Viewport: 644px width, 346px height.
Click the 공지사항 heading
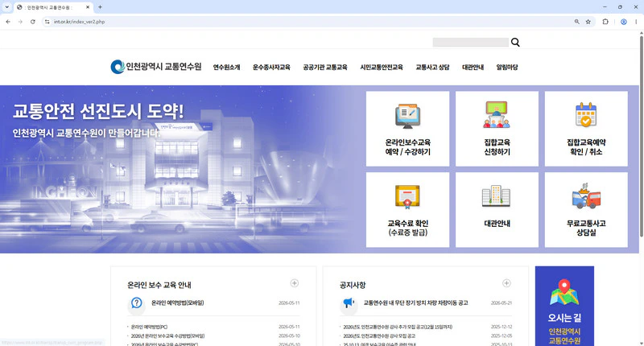pyautogui.click(x=353, y=285)
